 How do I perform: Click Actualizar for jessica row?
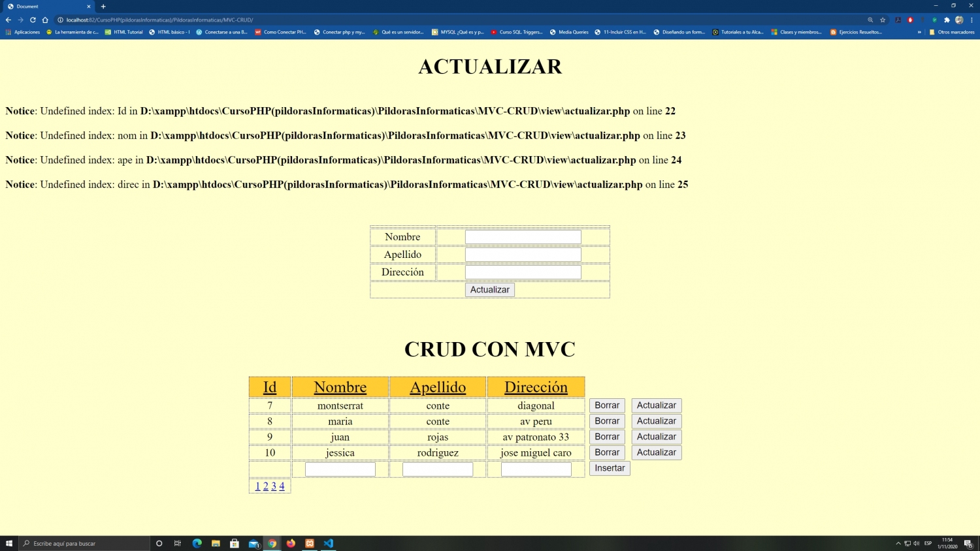pos(657,452)
